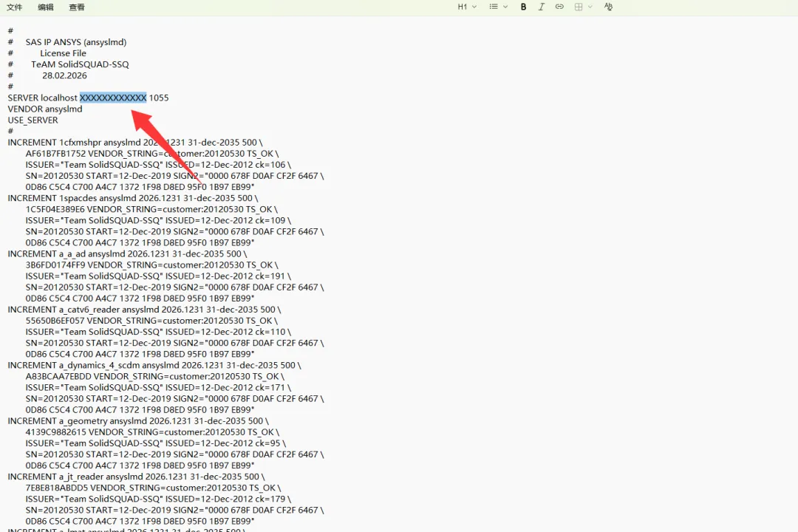Click the 'INCREMENT a_dynamics_4_scdm' line
Image resolution: width=798 pixels, height=532 pixels.
(154, 366)
